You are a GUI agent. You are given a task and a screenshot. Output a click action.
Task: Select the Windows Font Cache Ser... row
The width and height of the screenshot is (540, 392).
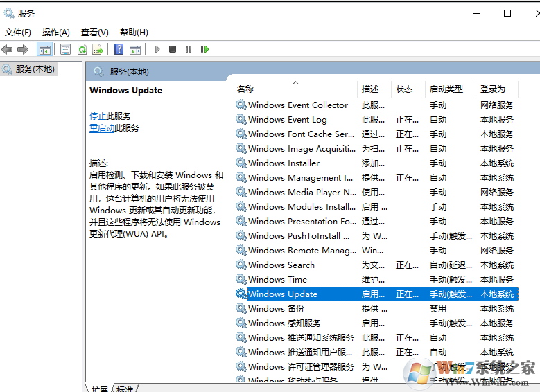(376, 134)
